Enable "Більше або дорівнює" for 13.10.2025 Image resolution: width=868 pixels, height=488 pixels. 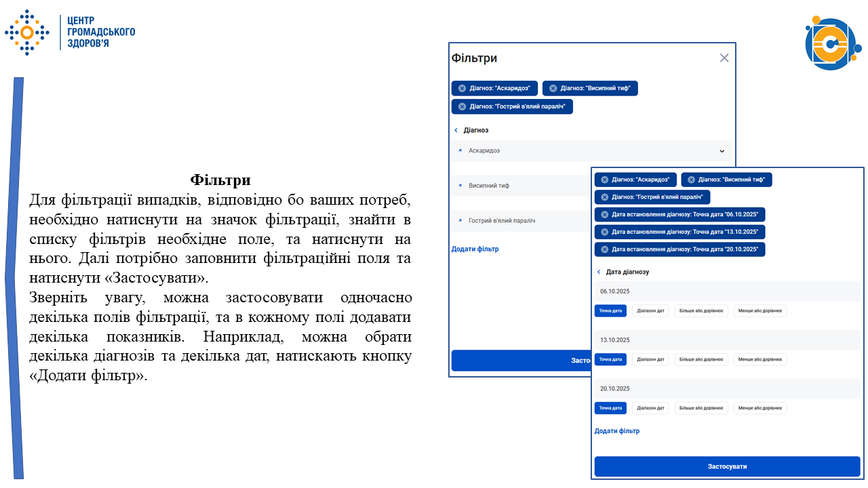pyautogui.click(x=701, y=359)
